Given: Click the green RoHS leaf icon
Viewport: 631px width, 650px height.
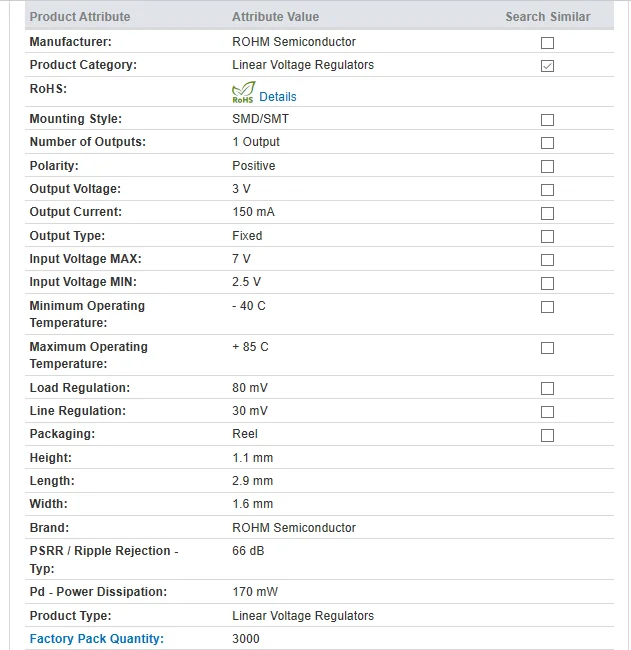Looking at the screenshot, I should pos(243,92).
